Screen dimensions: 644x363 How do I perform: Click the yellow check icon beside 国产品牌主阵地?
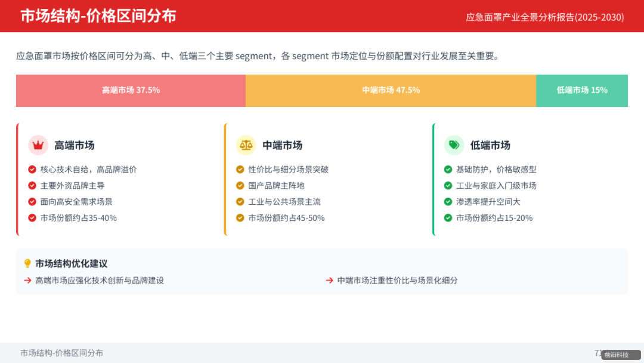(x=240, y=185)
